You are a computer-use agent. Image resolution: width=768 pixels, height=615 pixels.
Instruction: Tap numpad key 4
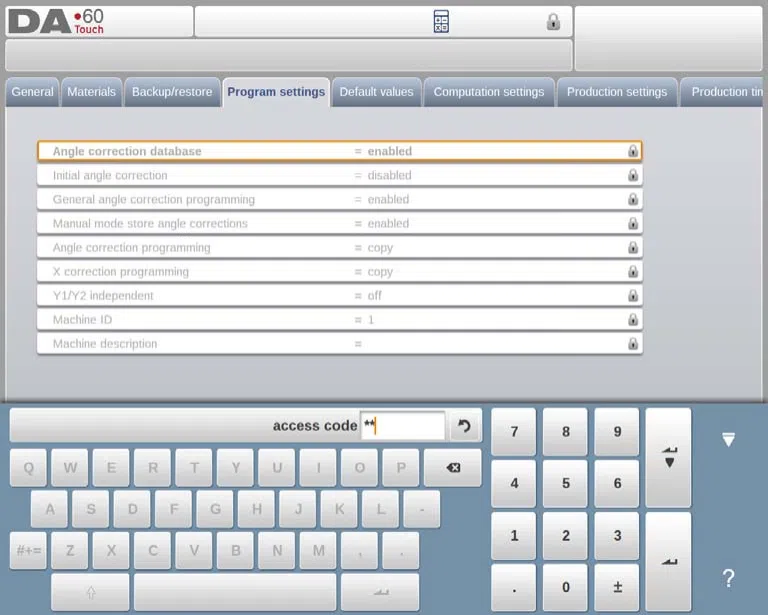pos(514,483)
